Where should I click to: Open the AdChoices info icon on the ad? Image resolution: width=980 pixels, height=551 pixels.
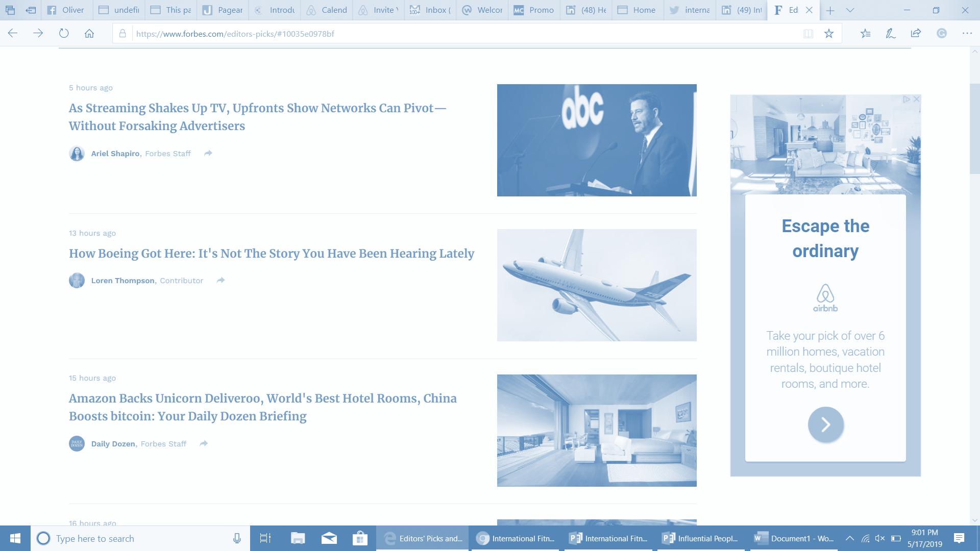click(x=906, y=99)
